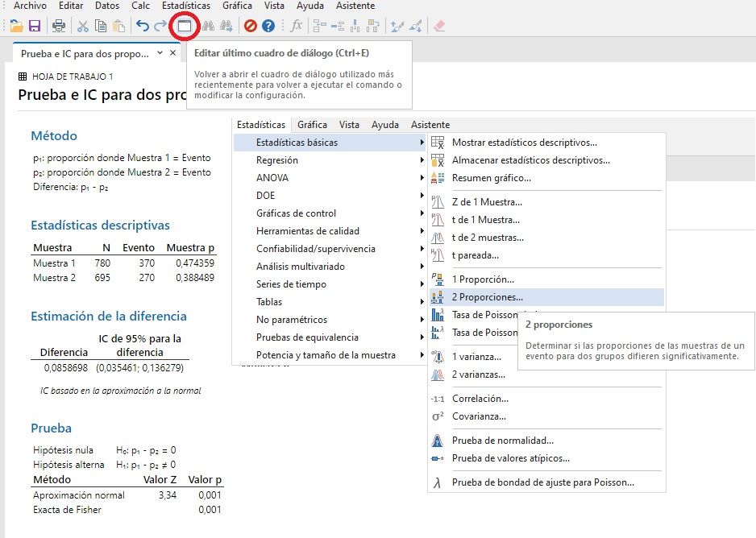Viewport: 756px width, 538px height.
Task: Open the dropdown chevron on the output tab
Action: (160, 53)
